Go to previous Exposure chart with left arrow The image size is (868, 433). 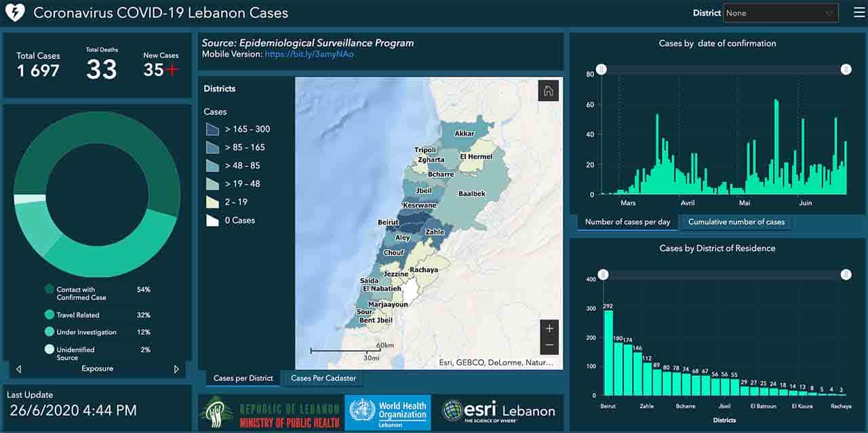18,369
